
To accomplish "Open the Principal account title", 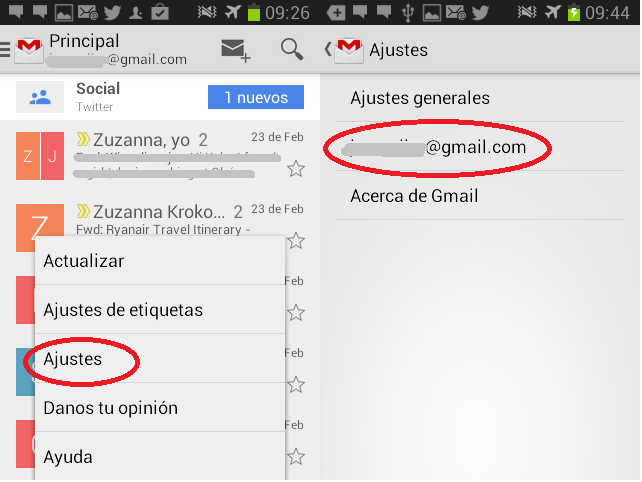I will 84,41.
